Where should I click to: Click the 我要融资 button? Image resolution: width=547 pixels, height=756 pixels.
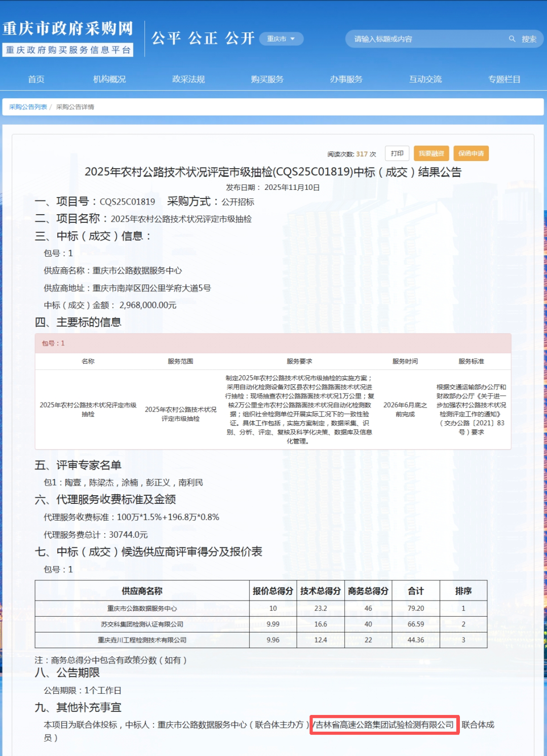click(431, 153)
